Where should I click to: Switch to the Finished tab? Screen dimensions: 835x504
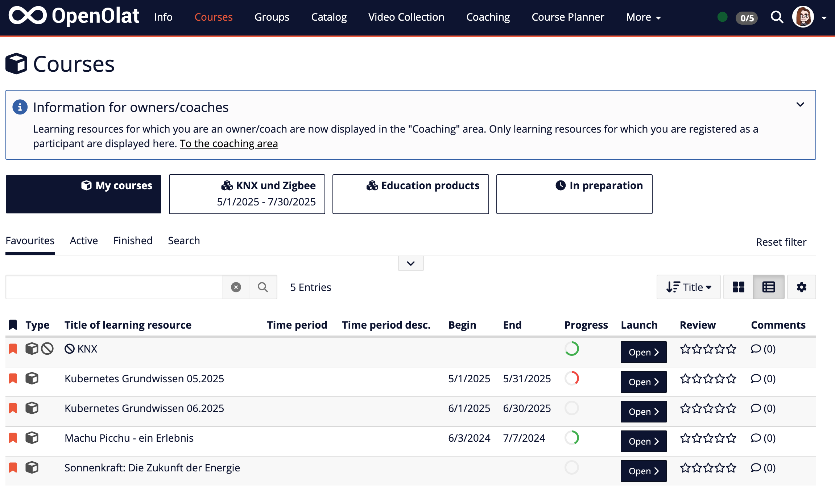[x=133, y=241]
